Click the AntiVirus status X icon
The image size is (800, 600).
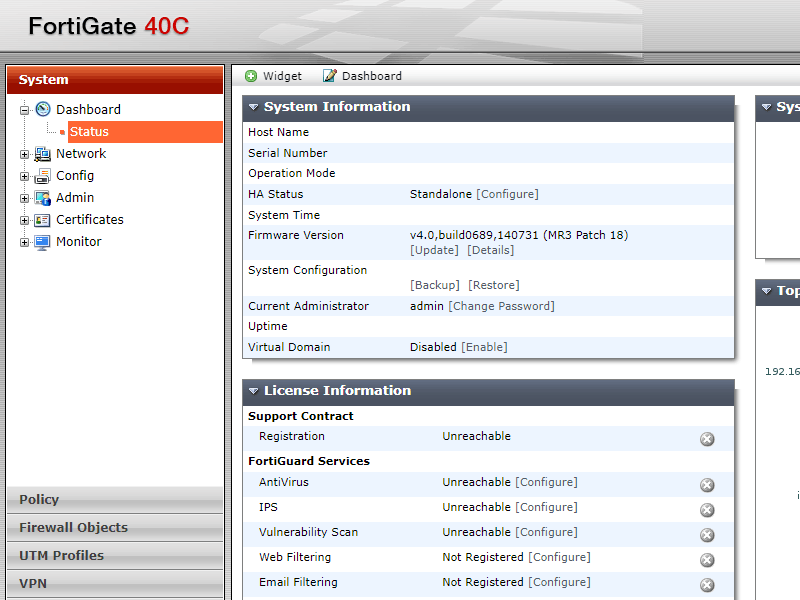(707, 485)
